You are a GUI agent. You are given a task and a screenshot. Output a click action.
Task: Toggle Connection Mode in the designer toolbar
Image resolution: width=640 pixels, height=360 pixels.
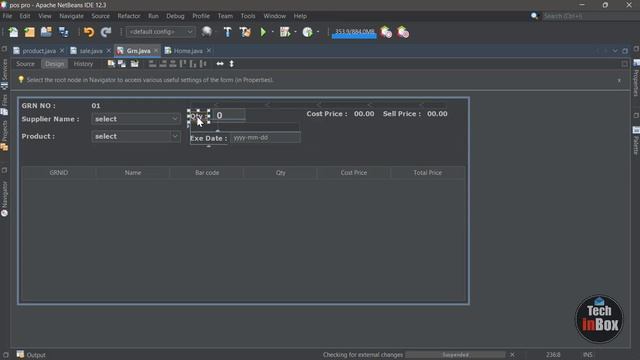(x=122, y=64)
